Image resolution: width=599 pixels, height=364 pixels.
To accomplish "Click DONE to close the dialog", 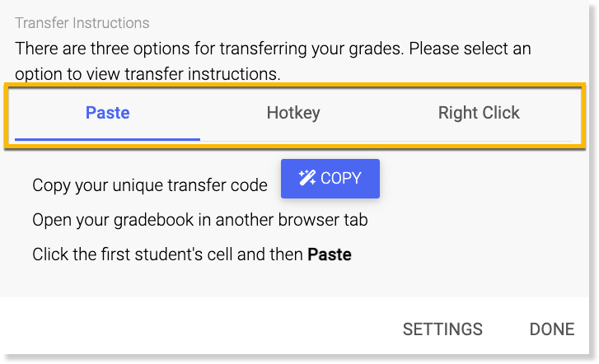I will point(552,329).
